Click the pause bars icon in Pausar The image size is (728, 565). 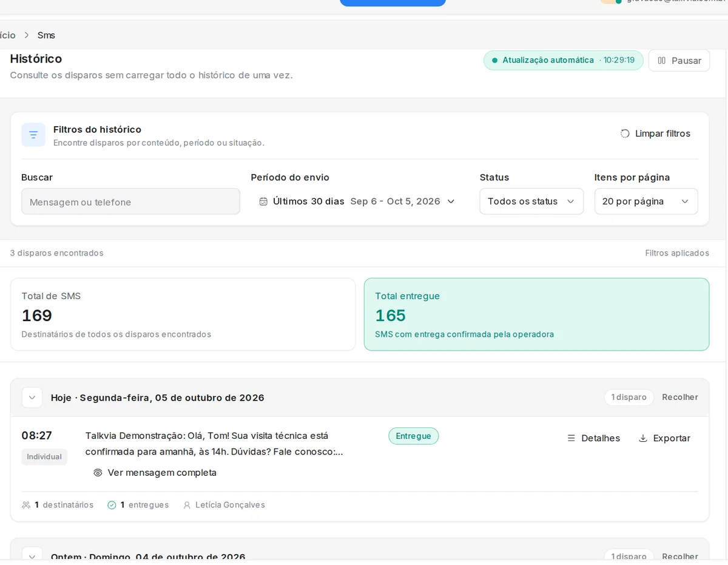[x=662, y=61]
